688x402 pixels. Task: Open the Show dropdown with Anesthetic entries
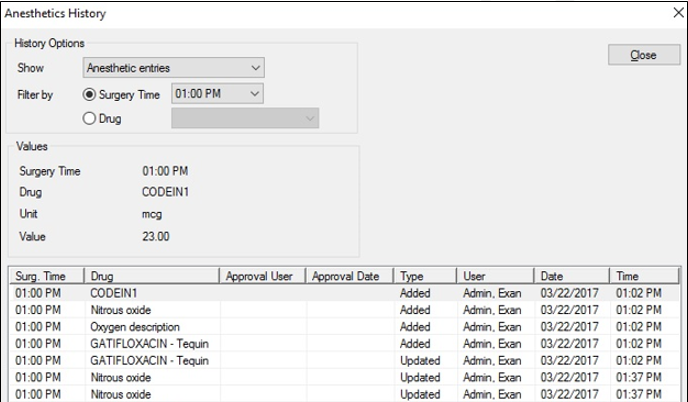pyautogui.click(x=173, y=68)
